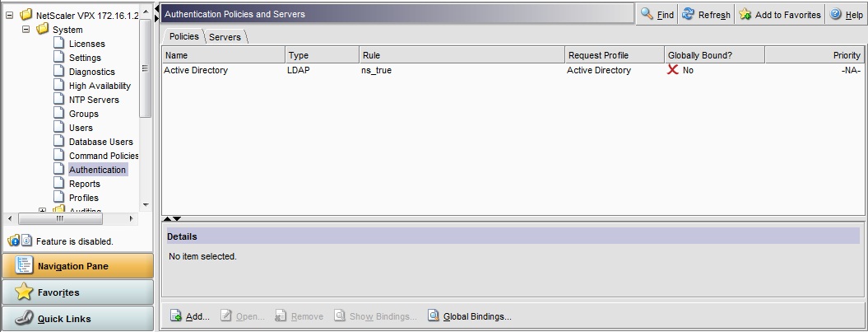The height and width of the screenshot is (332, 868).
Task: Select the Active Directory policy name cell
Action: pyautogui.click(x=196, y=70)
